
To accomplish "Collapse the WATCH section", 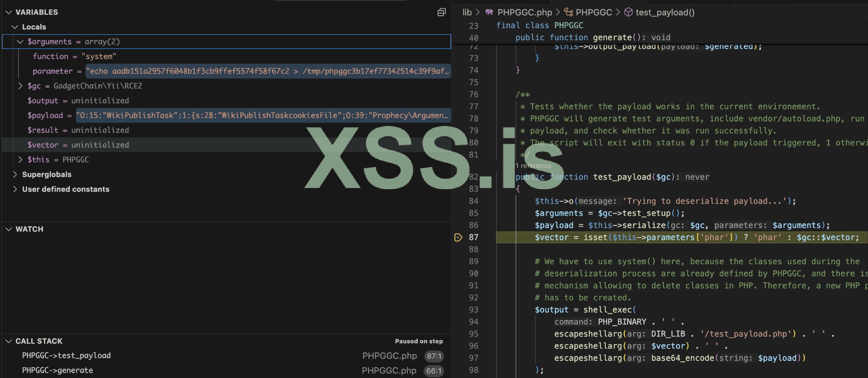I will [9, 229].
